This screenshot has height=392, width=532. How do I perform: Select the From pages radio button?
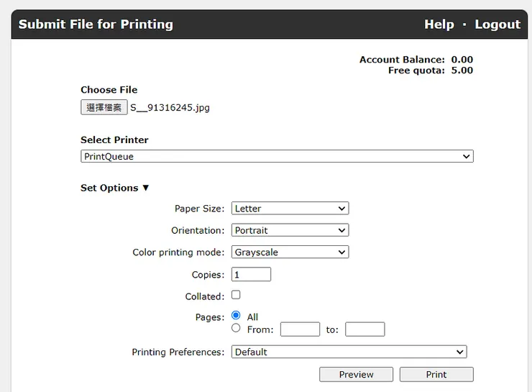click(236, 328)
